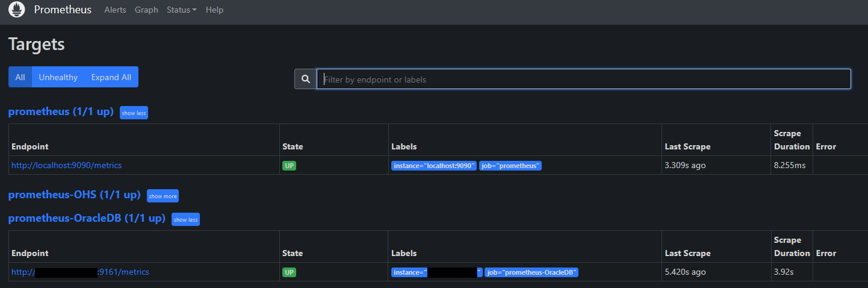The image size is (868, 288).
Task: Open the Prometheus brand home link
Action: click(x=63, y=10)
